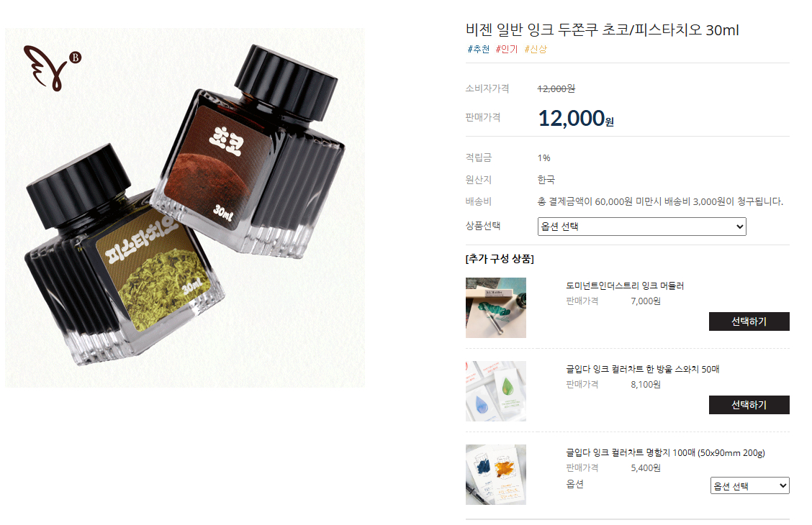Open the ink muddler thumbnail image
Viewport: 812px width, 525px height.
(x=495, y=308)
